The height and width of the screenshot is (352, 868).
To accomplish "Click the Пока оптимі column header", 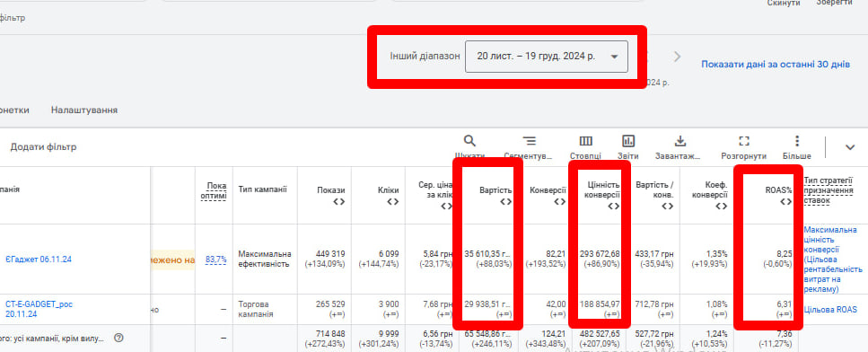I will 213,190.
